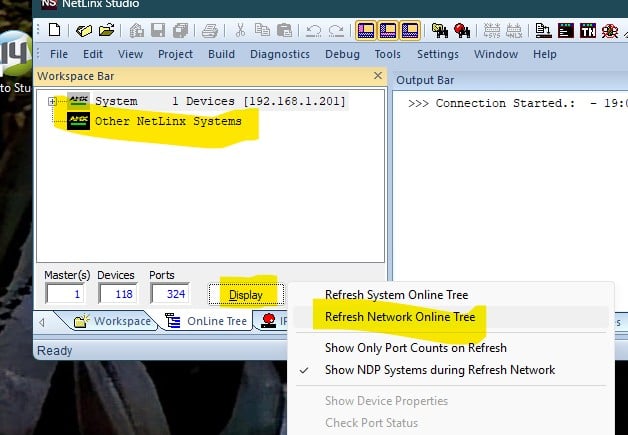Open the File menu
This screenshot has width=628, height=435.
(59, 54)
